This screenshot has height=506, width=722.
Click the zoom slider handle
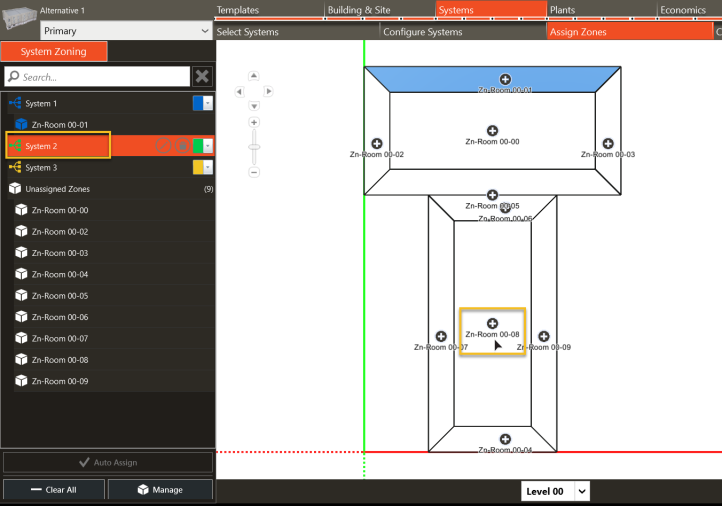(x=254, y=147)
